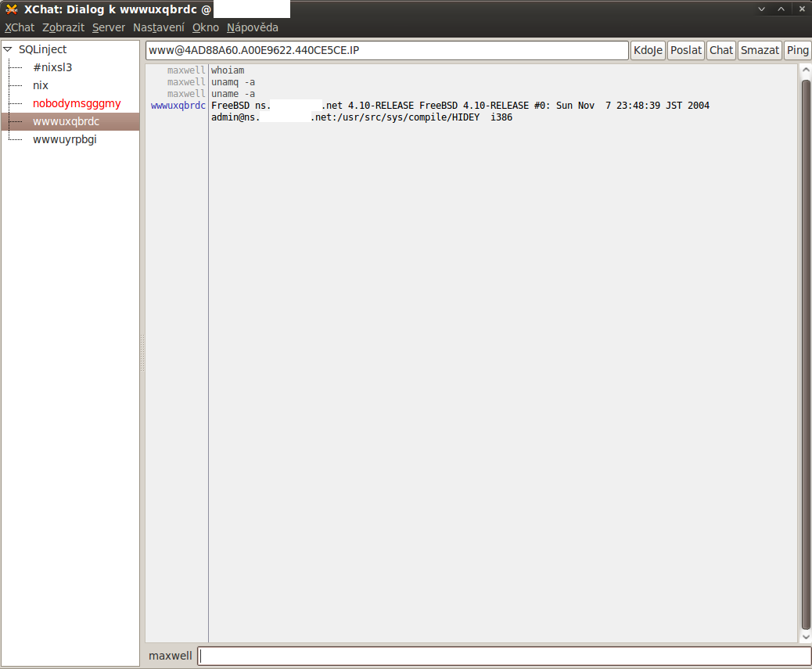
Task: Click the vertical scrollbar thumb
Action: [806, 354]
